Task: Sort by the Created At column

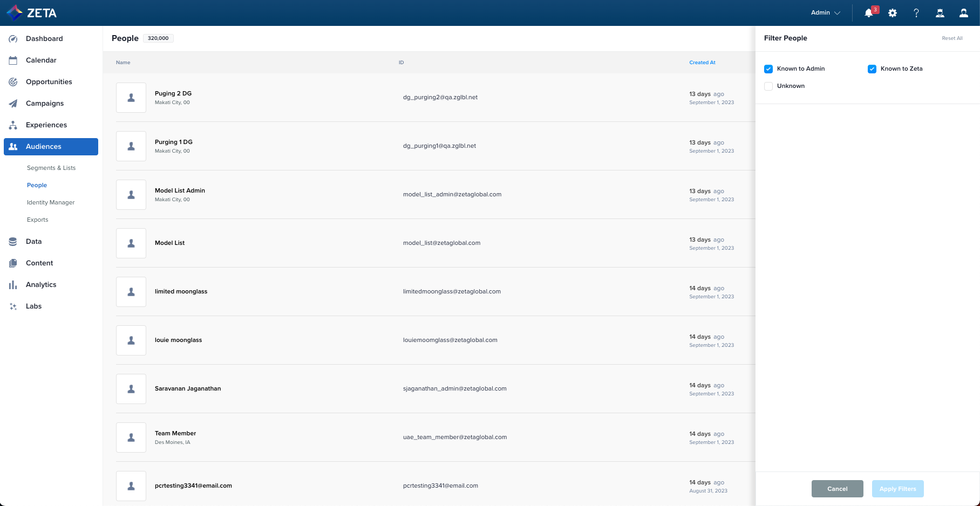Action: pyautogui.click(x=702, y=63)
